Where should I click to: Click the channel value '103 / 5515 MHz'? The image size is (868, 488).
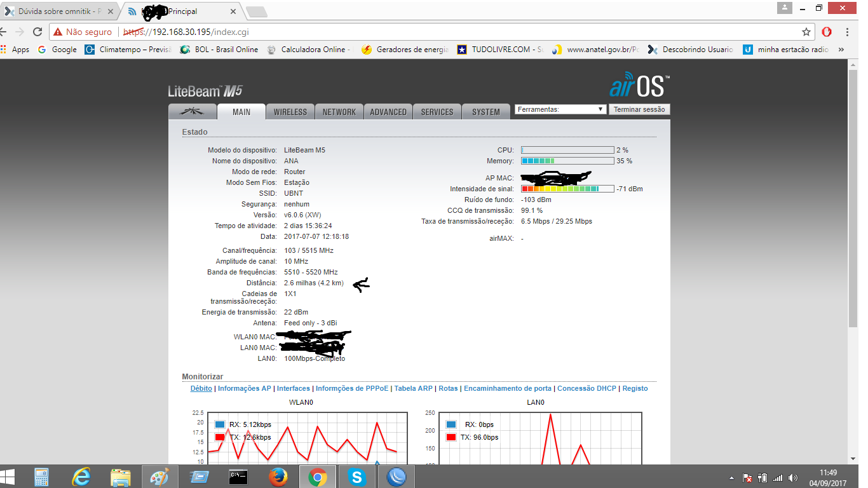309,250
